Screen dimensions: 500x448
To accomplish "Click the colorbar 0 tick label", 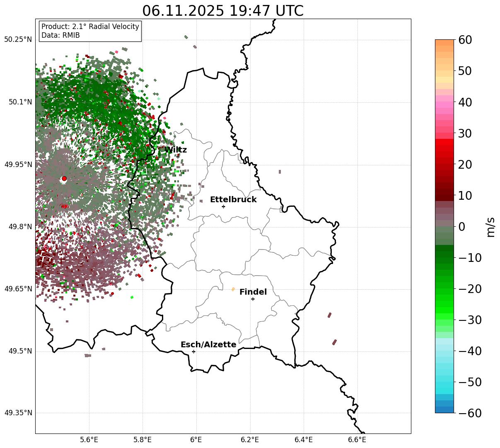I will (x=462, y=227).
